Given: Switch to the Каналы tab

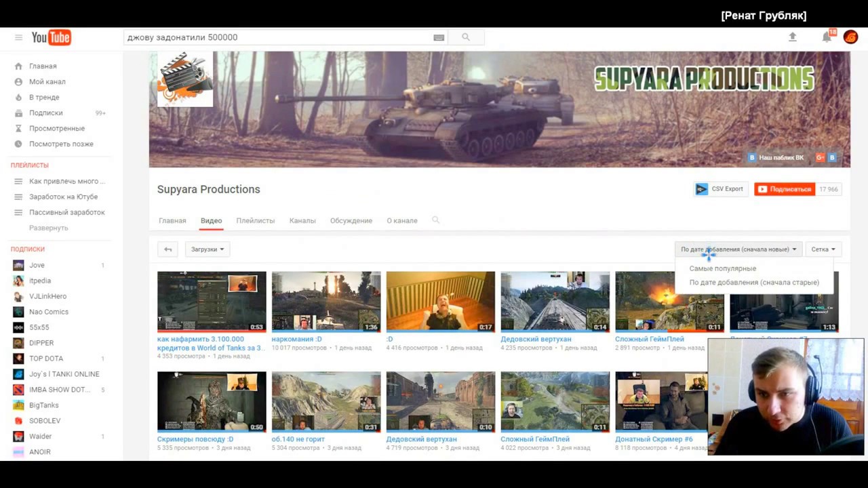Looking at the screenshot, I should [x=302, y=220].
